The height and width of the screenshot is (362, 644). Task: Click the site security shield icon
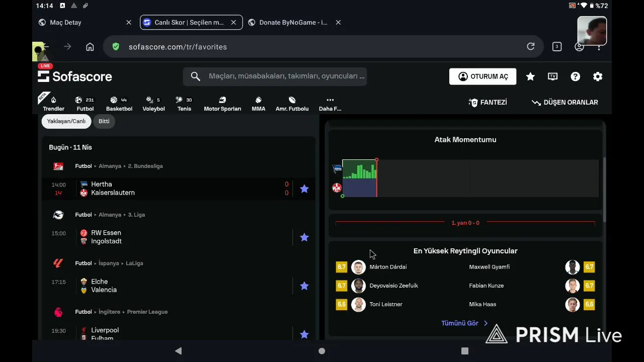click(x=116, y=47)
